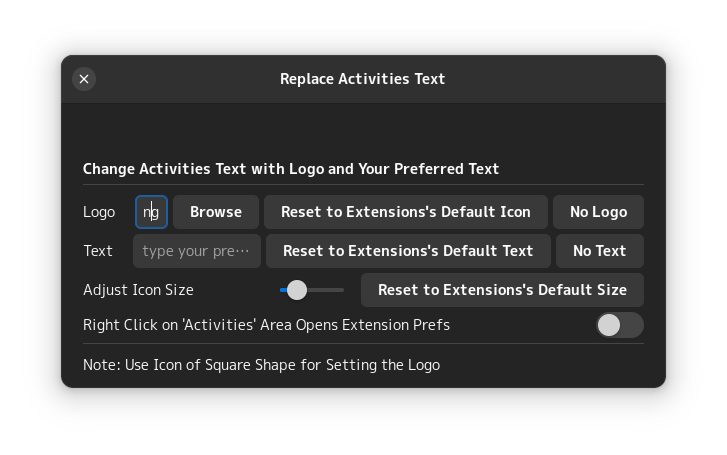727x455 pixels.
Task: Click the Logo path input field
Action: point(152,212)
